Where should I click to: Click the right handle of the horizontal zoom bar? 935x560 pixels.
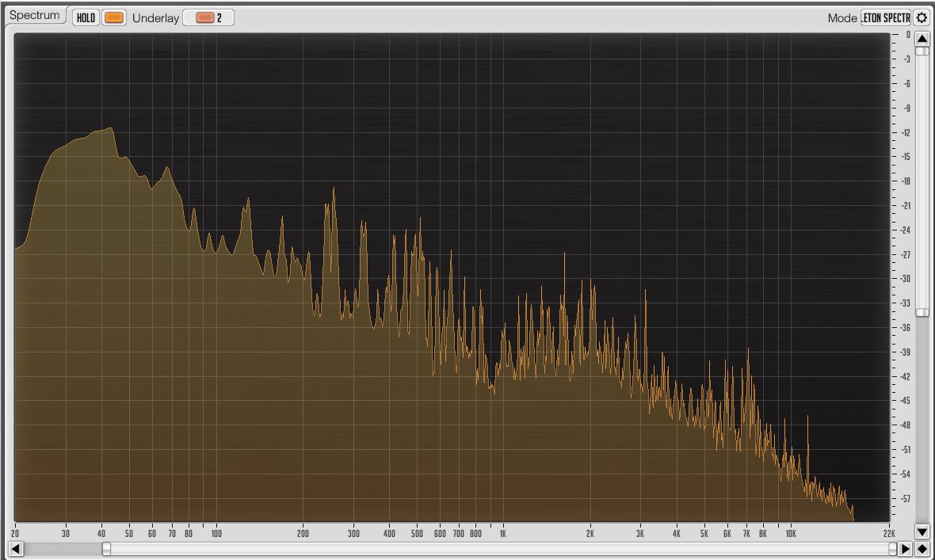coord(893,548)
